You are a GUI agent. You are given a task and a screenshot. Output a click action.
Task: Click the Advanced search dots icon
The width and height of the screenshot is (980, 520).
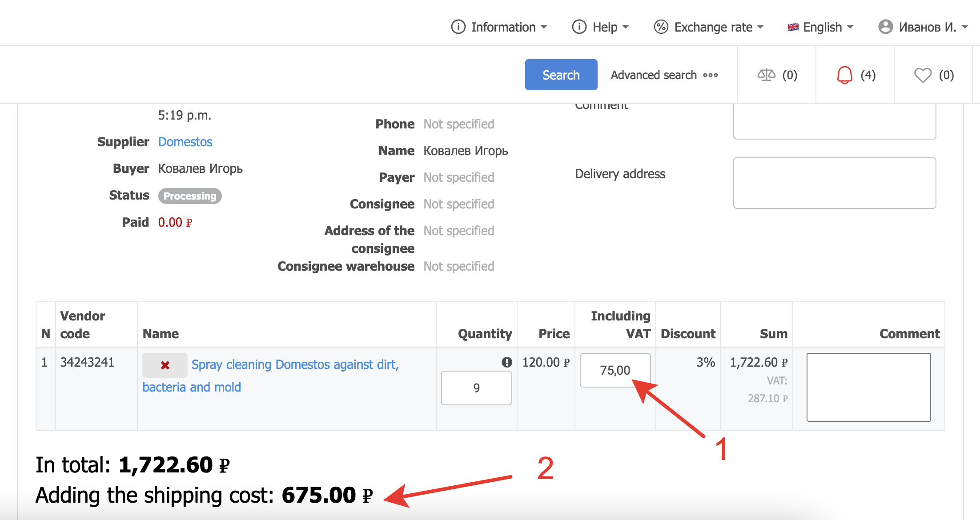[x=711, y=75]
